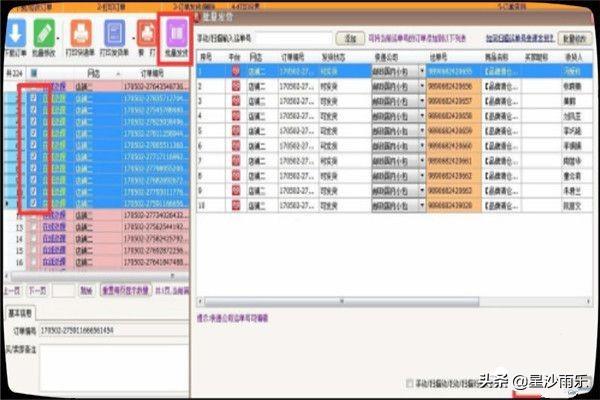Viewport: 600px width, 400px height.
Task: Check the box for order row 15
Action: pos(34,251)
